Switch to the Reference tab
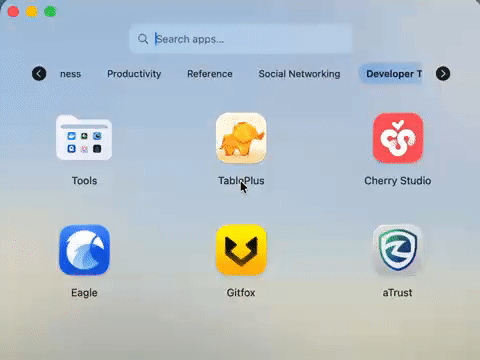The height and width of the screenshot is (360, 480). click(x=210, y=74)
